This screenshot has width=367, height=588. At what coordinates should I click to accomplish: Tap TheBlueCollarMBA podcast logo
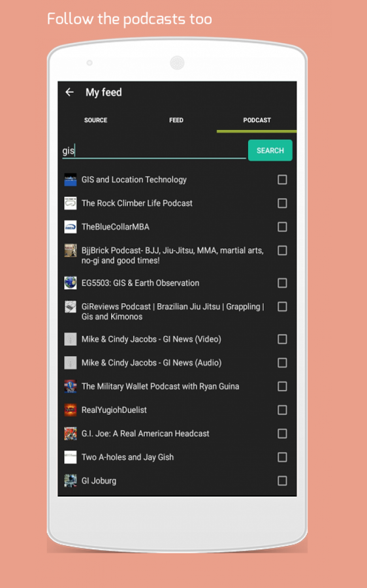click(x=71, y=227)
